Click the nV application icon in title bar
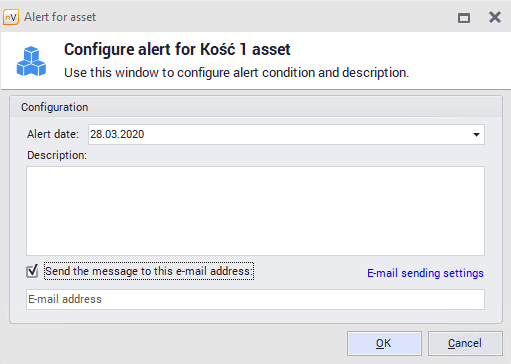 pyautogui.click(x=11, y=17)
